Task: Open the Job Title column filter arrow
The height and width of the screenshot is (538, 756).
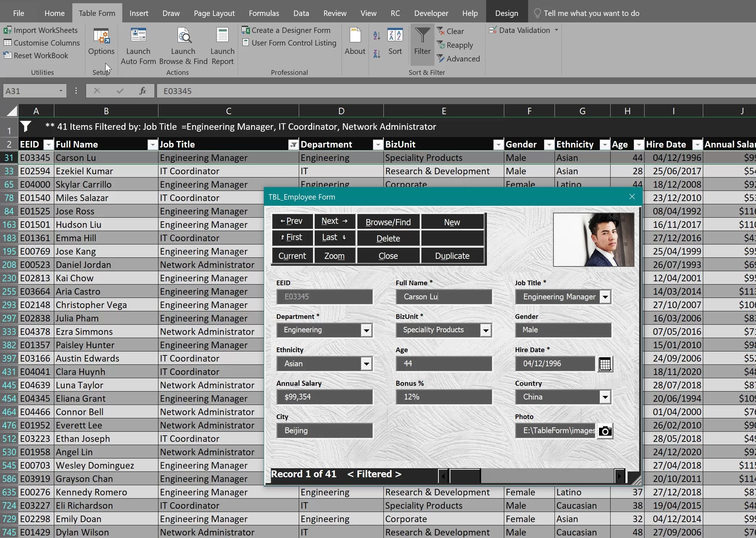Action: pyautogui.click(x=293, y=145)
